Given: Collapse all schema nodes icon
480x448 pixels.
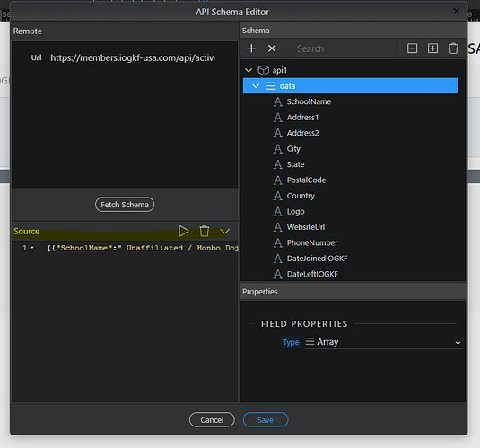Looking at the screenshot, I should point(412,48).
